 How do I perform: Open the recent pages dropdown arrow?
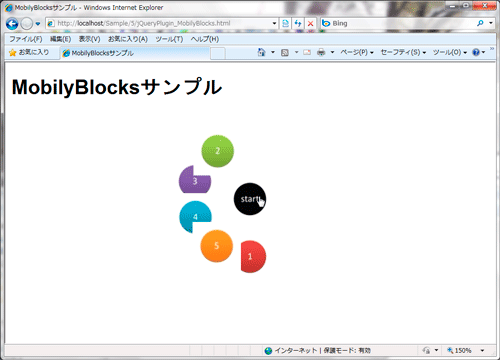pos(38,24)
